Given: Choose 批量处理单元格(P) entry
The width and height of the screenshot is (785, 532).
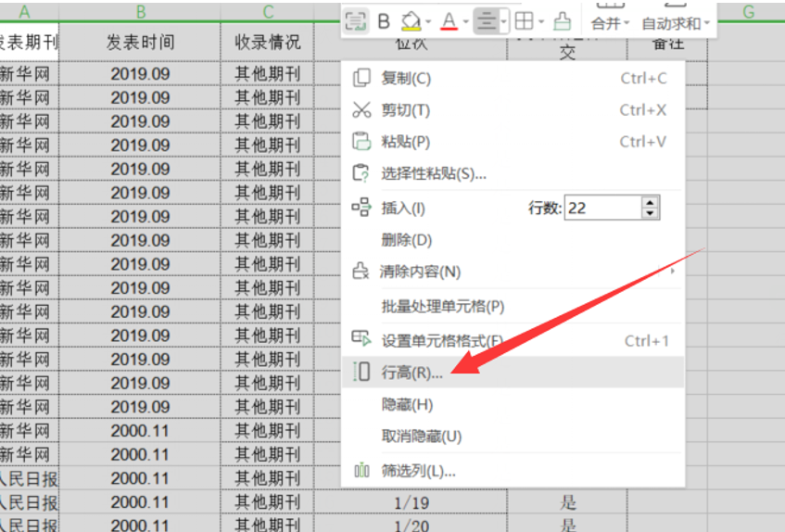Looking at the screenshot, I should (x=513, y=306).
